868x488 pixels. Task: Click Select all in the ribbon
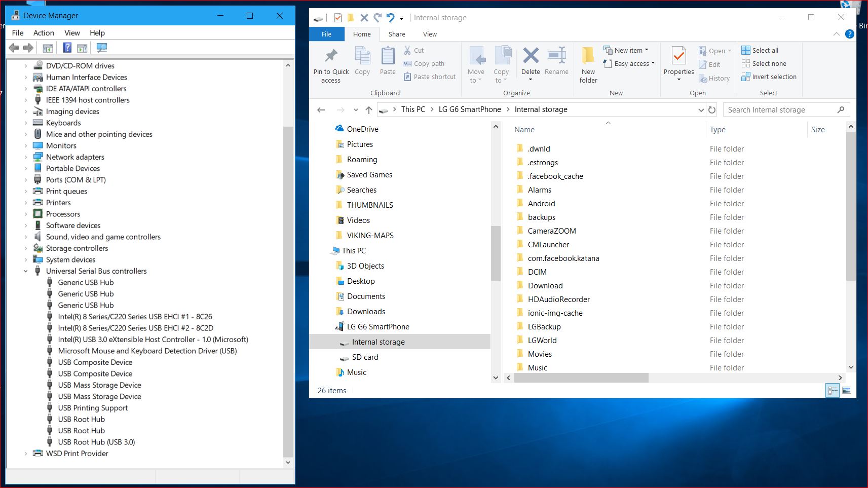pyautogui.click(x=760, y=50)
